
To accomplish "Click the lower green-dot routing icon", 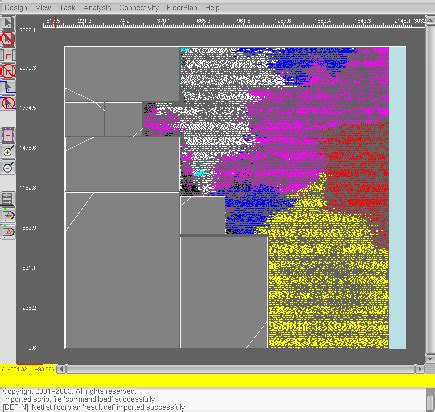I will (8, 231).
